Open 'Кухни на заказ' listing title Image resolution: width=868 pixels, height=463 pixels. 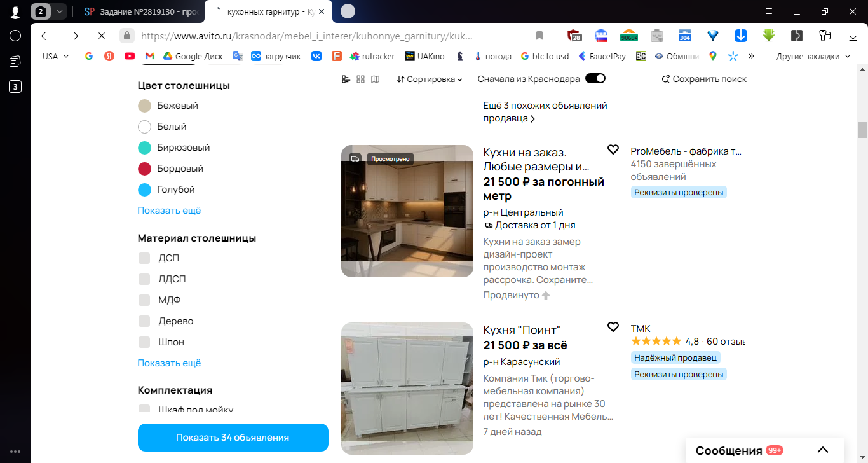[536, 160]
